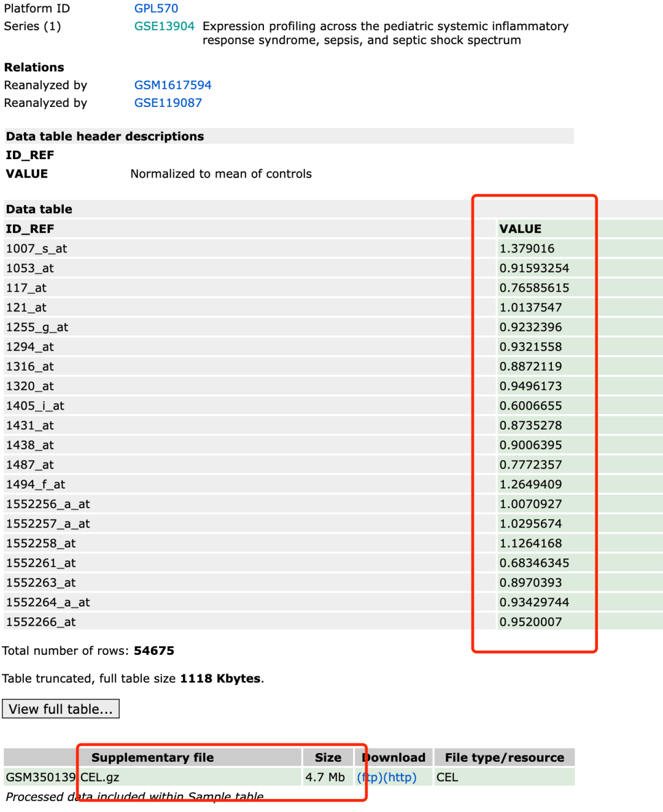Click the View full table button

click(x=61, y=709)
